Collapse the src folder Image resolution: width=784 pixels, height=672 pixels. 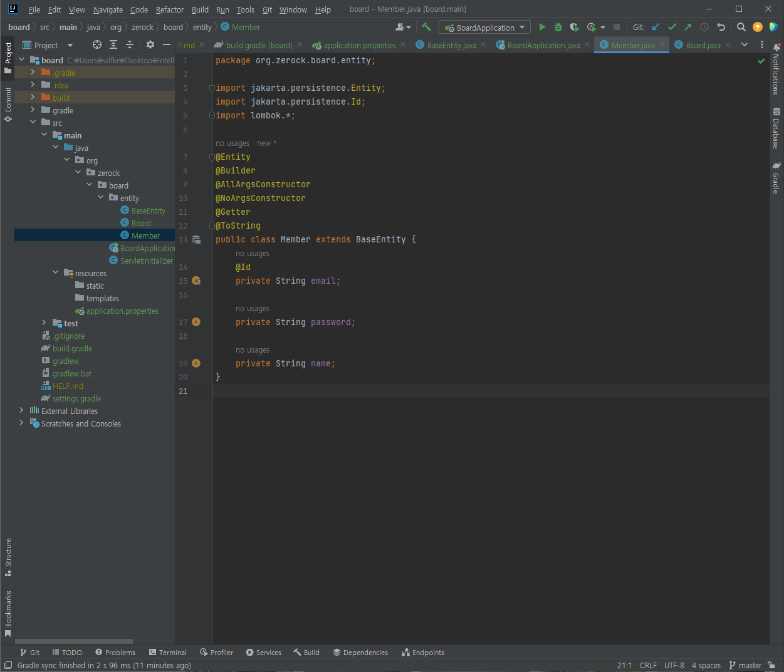click(x=33, y=122)
